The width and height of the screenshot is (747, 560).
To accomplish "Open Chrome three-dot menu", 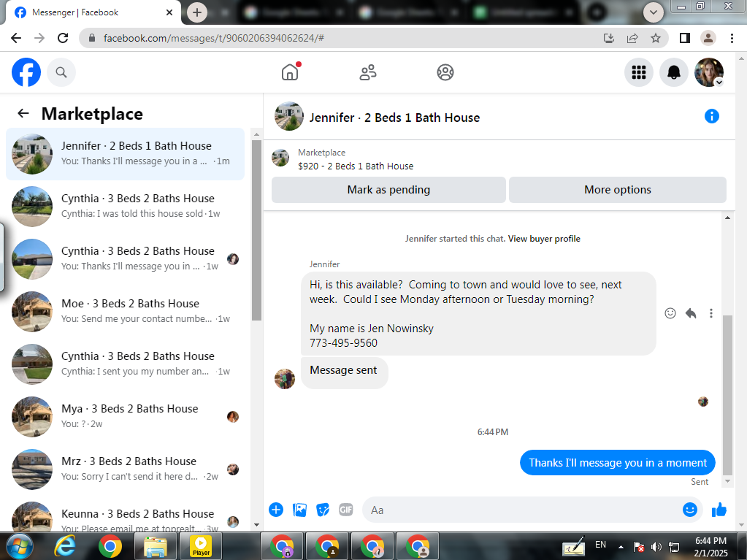I will tap(732, 38).
